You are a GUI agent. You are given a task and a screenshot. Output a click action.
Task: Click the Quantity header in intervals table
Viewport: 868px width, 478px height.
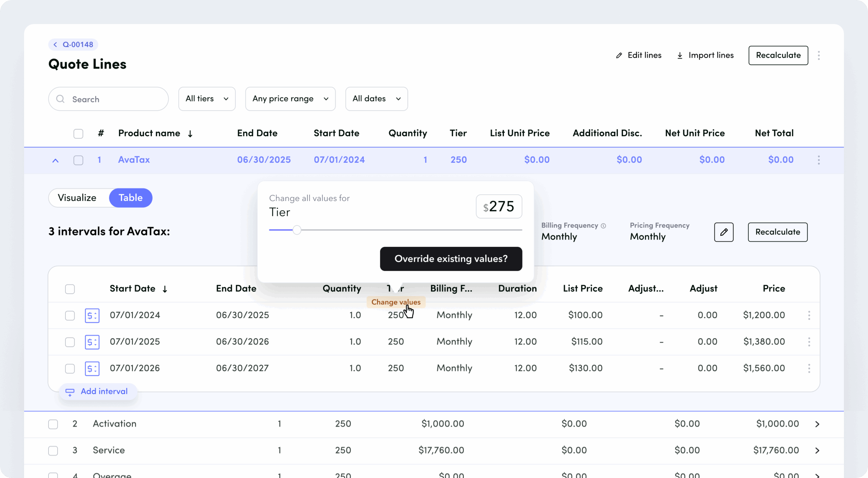(342, 288)
